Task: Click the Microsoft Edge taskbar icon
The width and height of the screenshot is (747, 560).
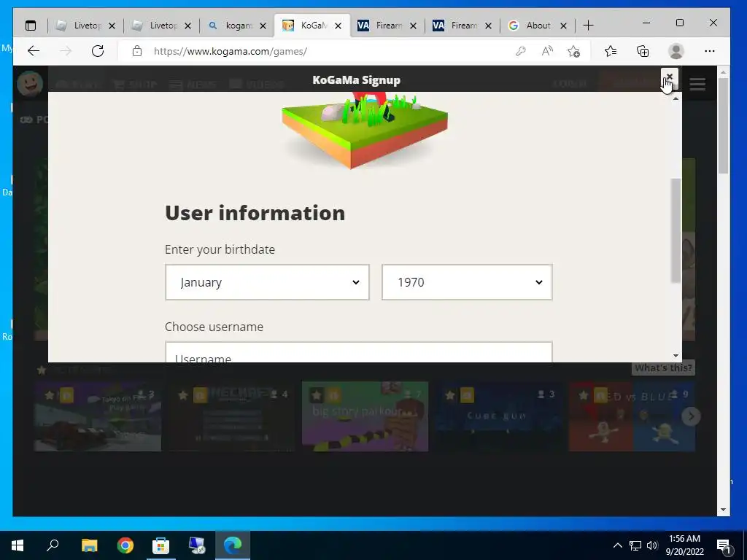Action: 233,545
